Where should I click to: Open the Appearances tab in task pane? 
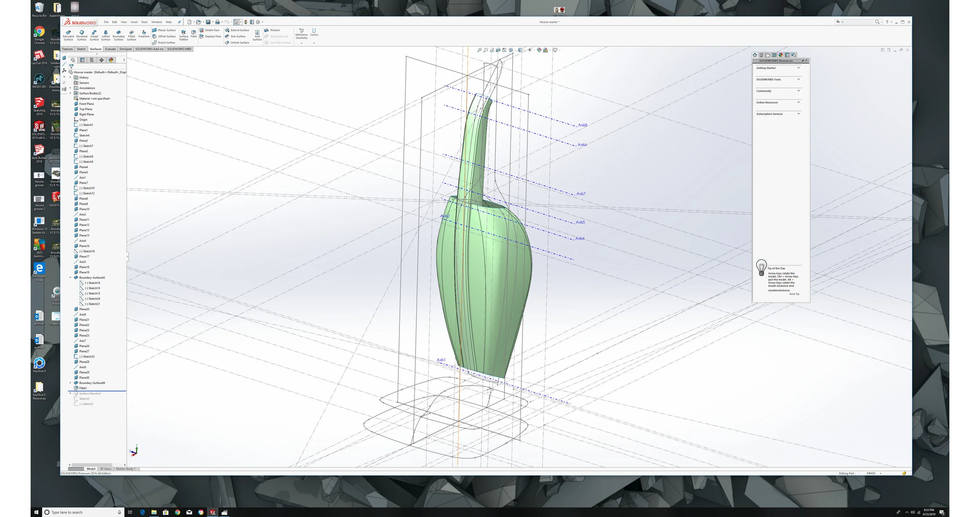[780, 55]
